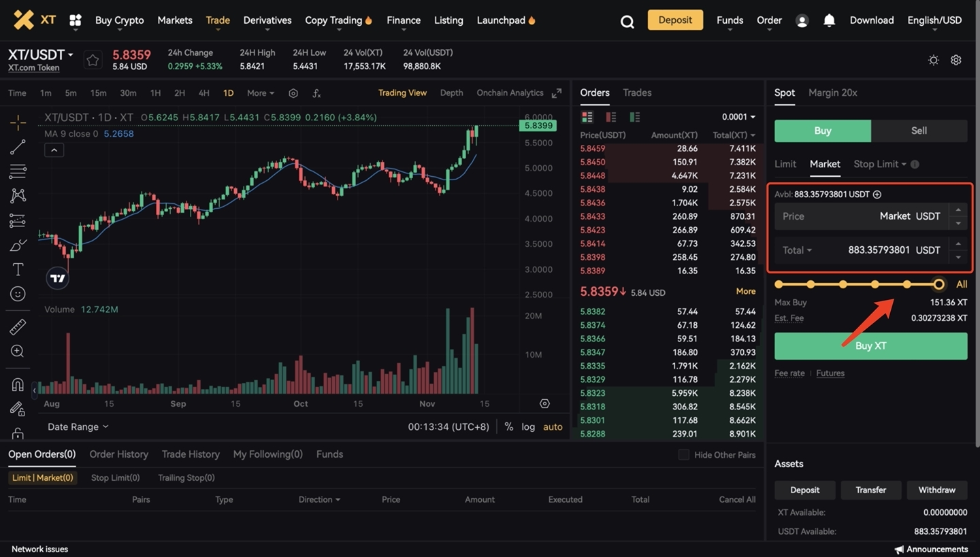Open the Total unit dropdown in order form

[797, 250]
